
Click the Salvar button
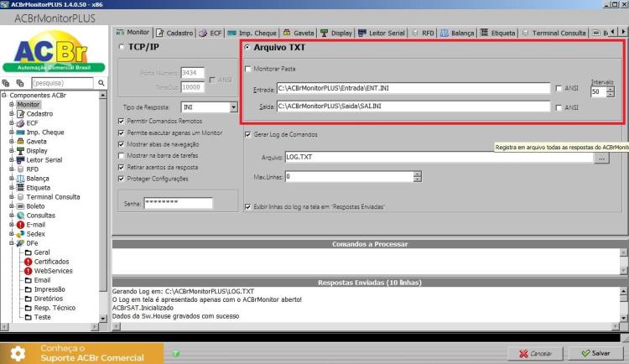tap(595, 354)
